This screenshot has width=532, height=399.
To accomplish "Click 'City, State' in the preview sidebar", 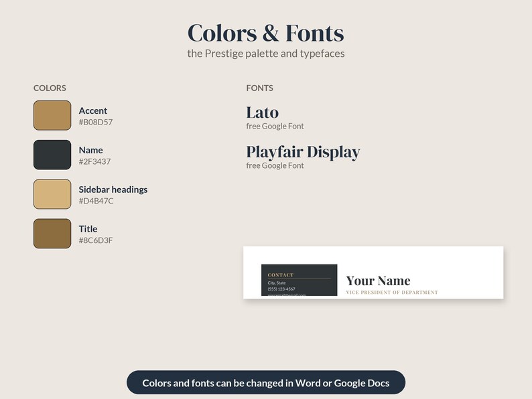I will [277, 283].
